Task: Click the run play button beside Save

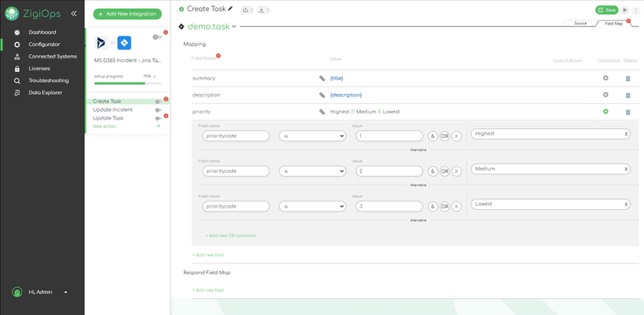Action: pyautogui.click(x=625, y=10)
